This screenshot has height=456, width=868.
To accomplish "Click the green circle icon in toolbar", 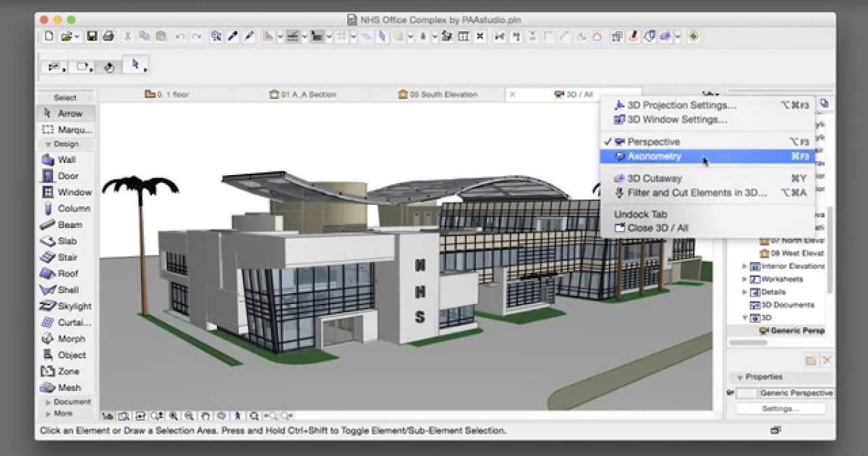I will (x=694, y=36).
